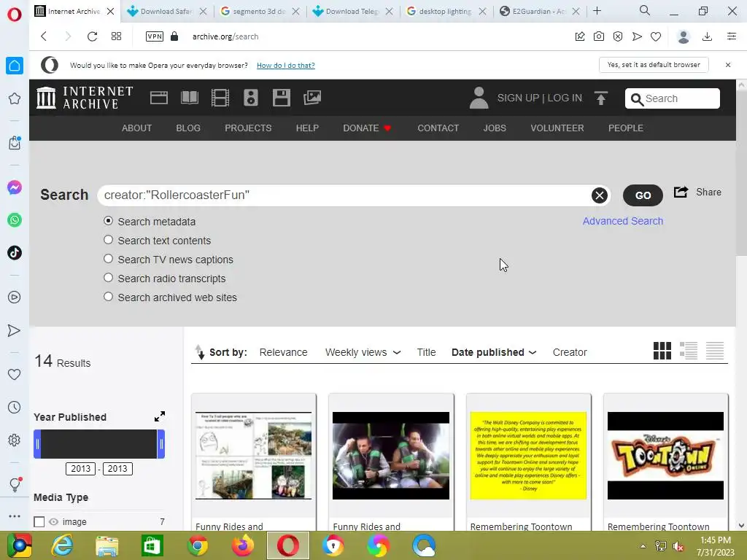
Task: Open the Software (floppy disk) collection icon
Action: click(281, 98)
